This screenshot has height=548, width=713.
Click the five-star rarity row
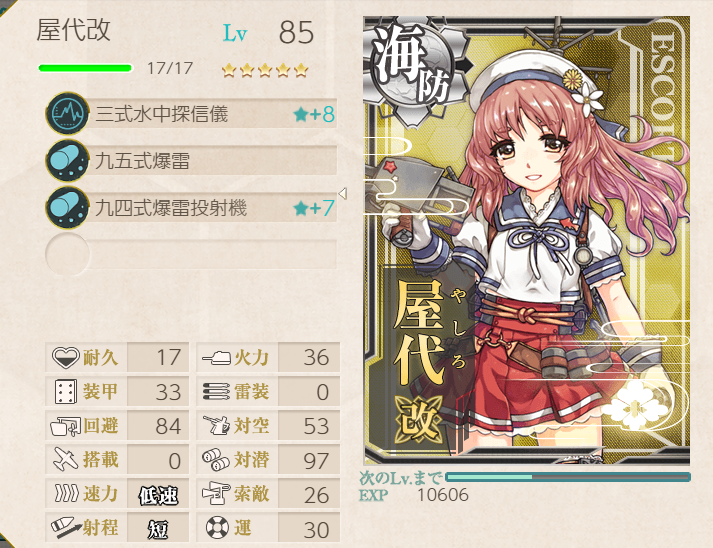[x=265, y=70]
